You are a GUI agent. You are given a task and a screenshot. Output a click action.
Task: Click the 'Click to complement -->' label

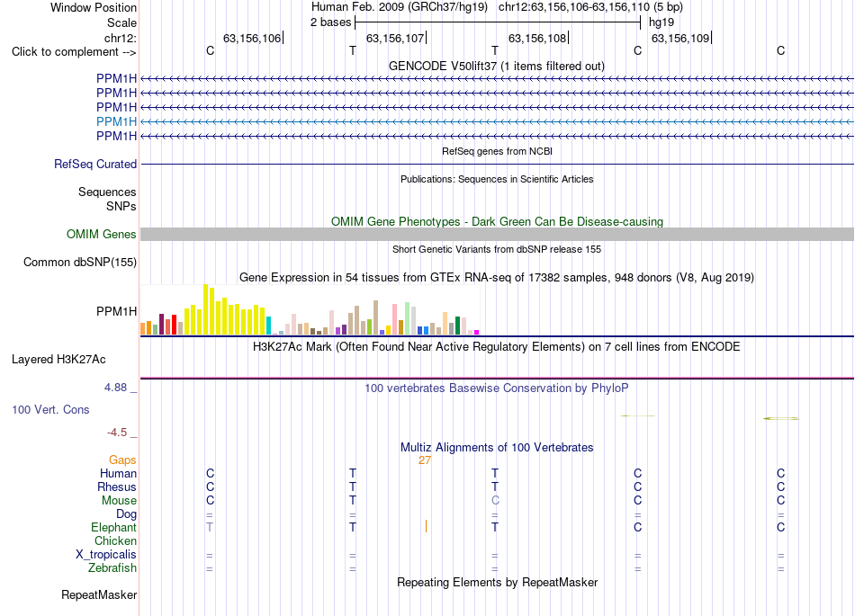[74, 52]
